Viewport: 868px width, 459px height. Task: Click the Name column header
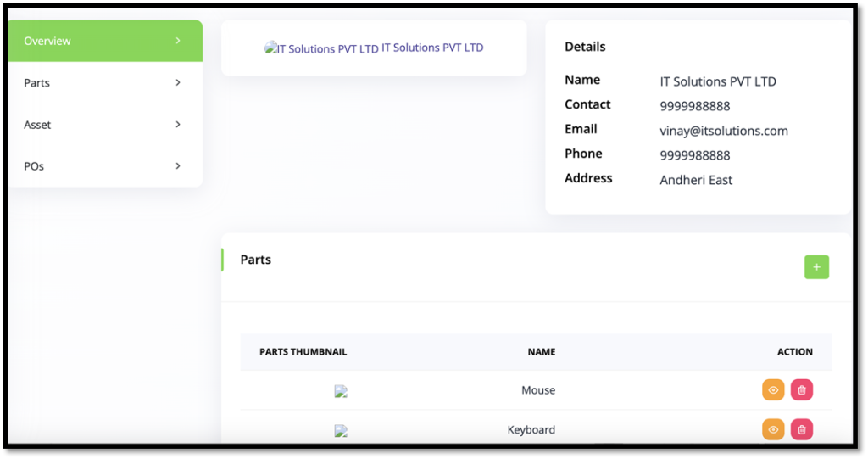point(542,351)
